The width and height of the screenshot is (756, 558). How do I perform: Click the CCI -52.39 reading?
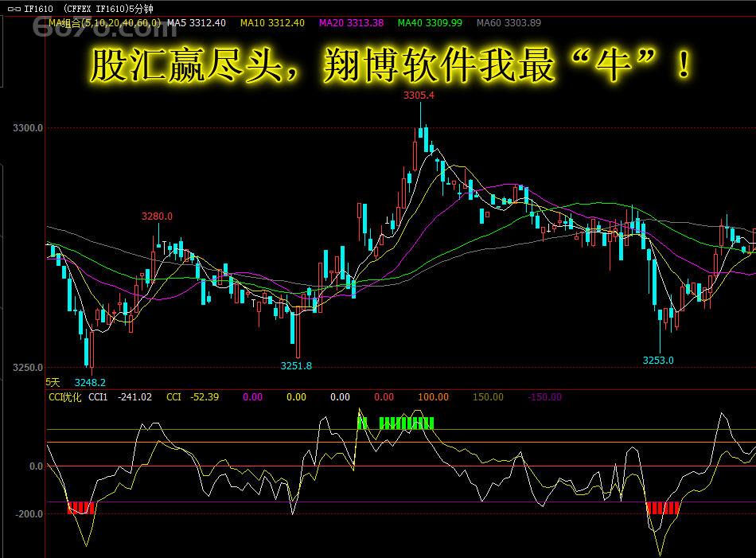coord(193,397)
